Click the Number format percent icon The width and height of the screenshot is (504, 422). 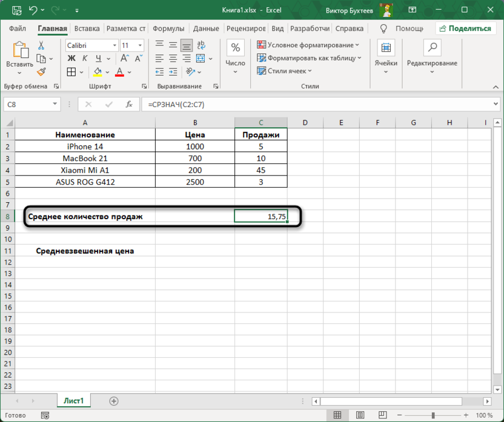click(235, 48)
